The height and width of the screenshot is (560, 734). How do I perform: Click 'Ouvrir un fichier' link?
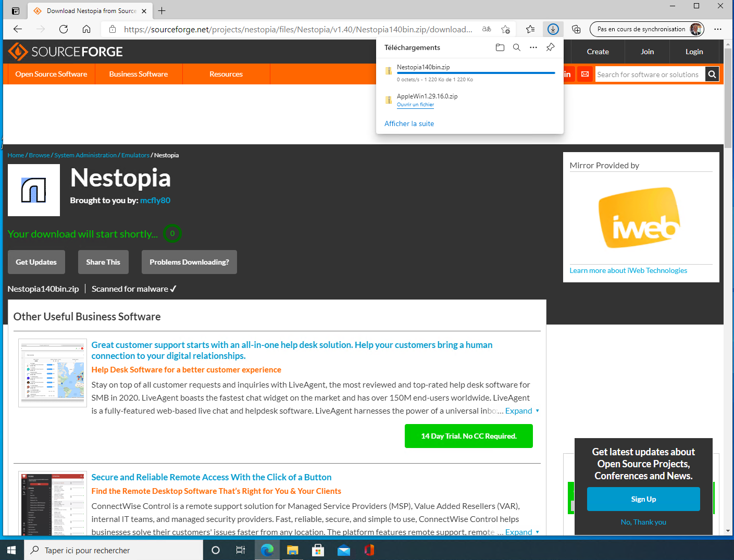point(415,105)
